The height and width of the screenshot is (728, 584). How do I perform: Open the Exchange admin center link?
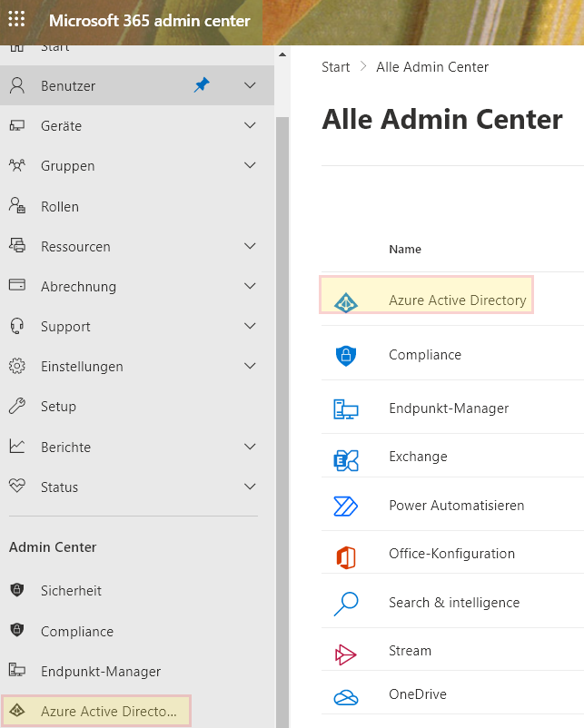418,457
